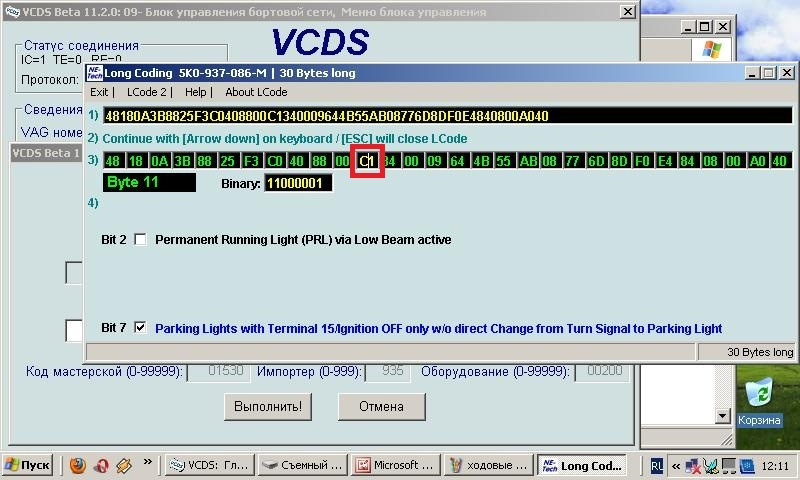The image size is (800, 480).
Task: Minimize the Long Coding window
Action: (x=751, y=73)
